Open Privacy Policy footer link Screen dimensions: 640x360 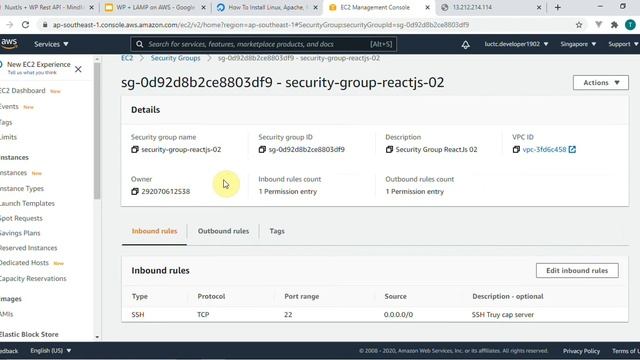(x=581, y=351)
